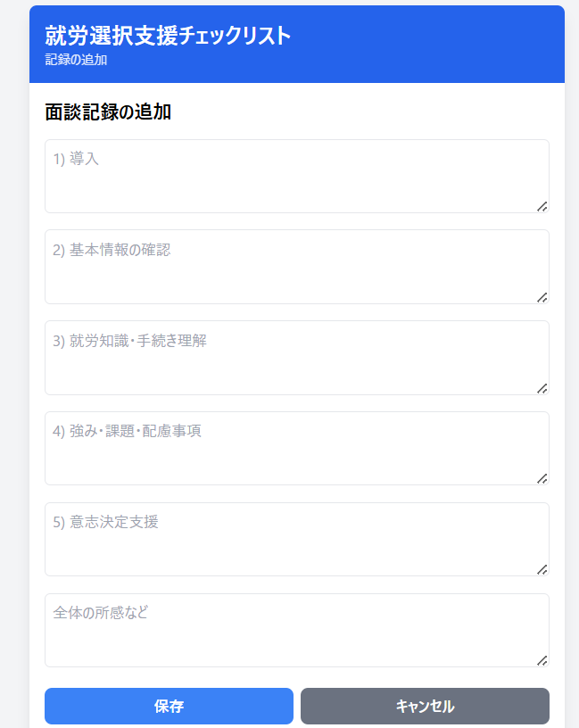This screenshot has height=728, width=579.
Task: Click resize grip of "5) 意志決定支援" field
Action: 542,569
